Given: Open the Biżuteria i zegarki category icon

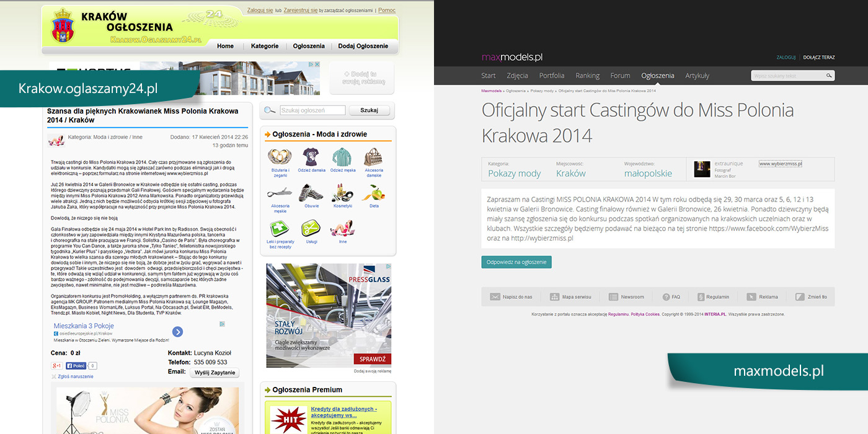Looking at the screenshot, I should (x=280, y=157).
